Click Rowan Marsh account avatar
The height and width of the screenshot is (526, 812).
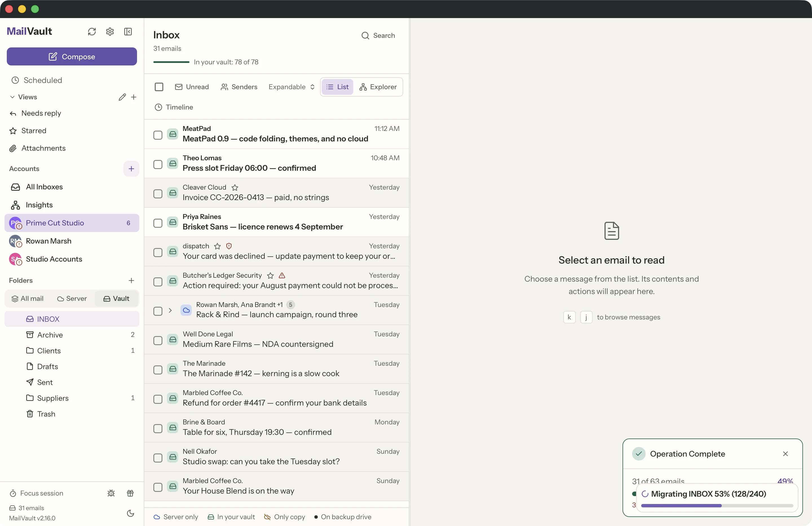pyautogui.click(x=15, y=241)
